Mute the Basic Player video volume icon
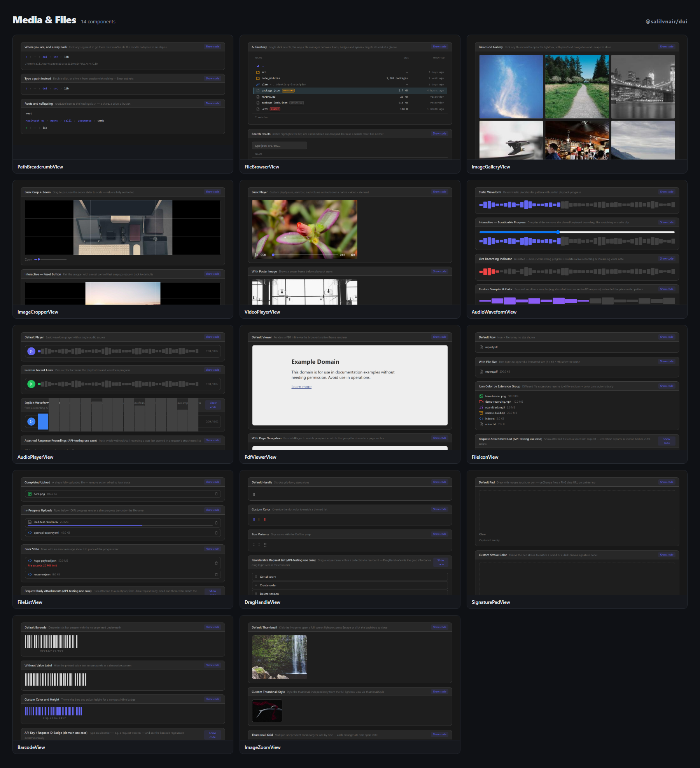The image size is (700, 768). [x=353, y=255]
